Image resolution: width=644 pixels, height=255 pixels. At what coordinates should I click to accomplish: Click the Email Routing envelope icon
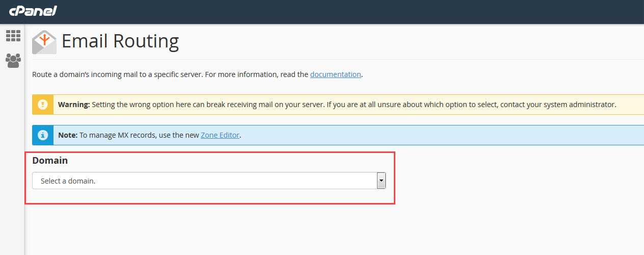[44, 42]
